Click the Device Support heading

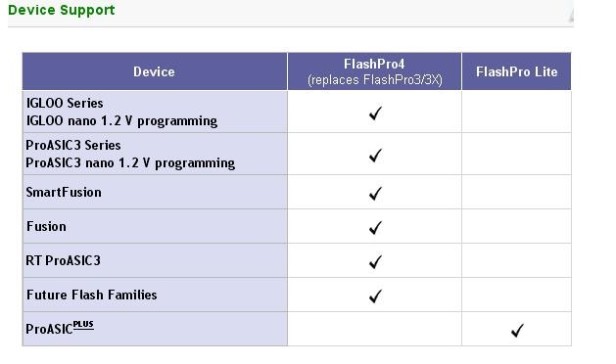[62, 10]
